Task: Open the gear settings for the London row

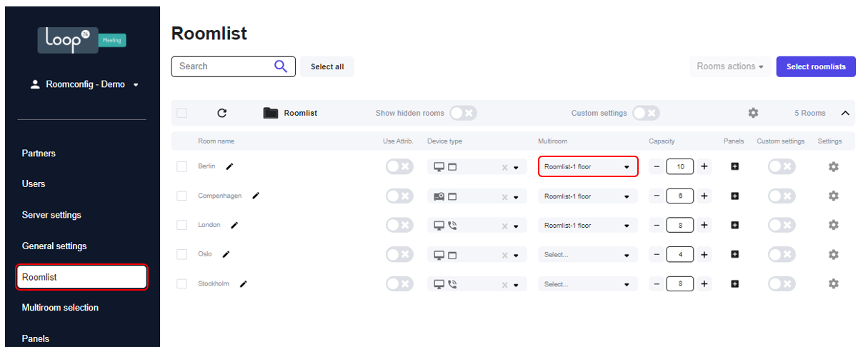Action: 833,226
